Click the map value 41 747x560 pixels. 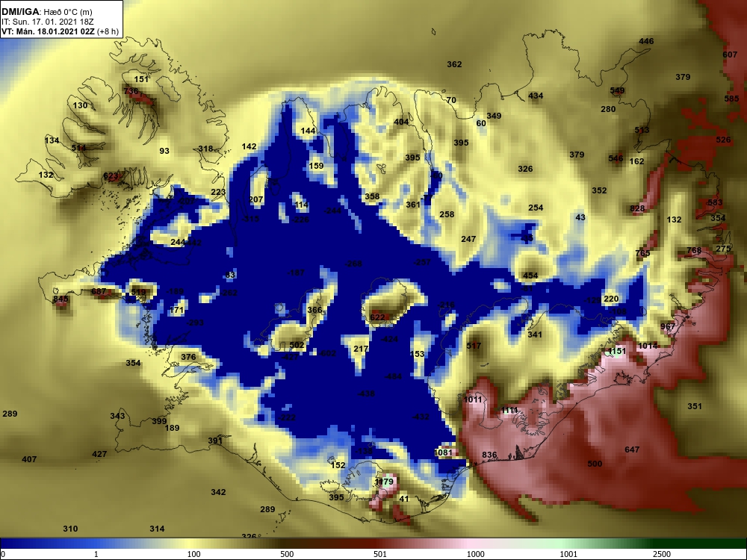tap(404, 499)
